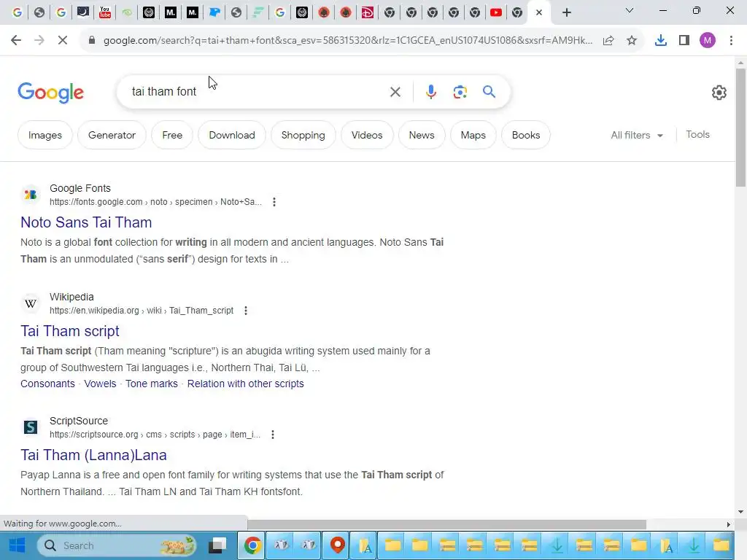Click the ScriptSource favicon
This screenshot has width=747, height=560.
tap(31, 427)
